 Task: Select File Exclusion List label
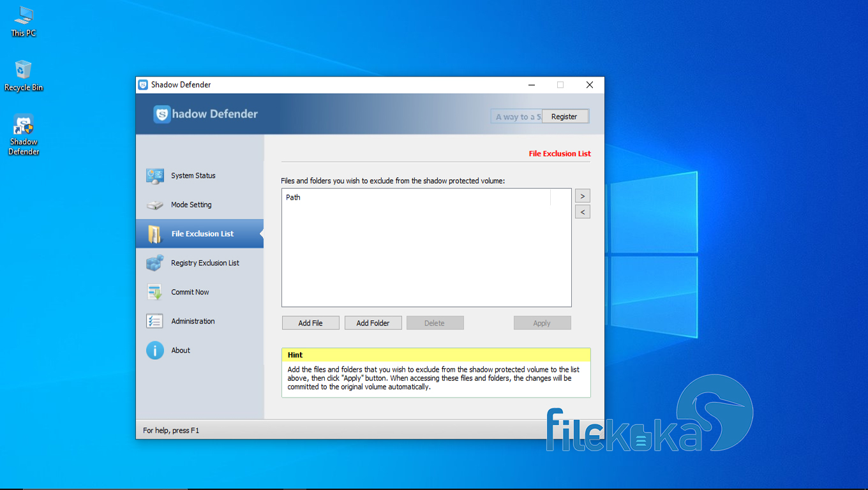(x=203, y=234)
